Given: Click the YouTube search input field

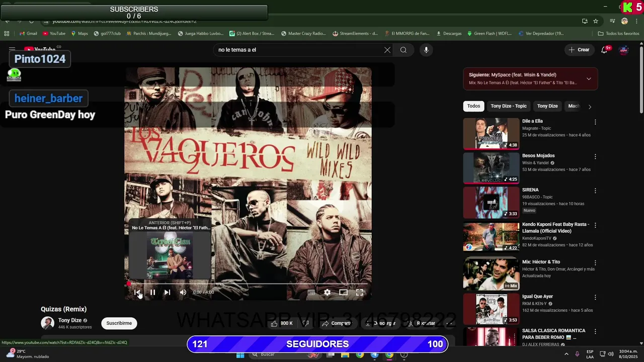Looking at the screenshot, I should coord(299,50).
